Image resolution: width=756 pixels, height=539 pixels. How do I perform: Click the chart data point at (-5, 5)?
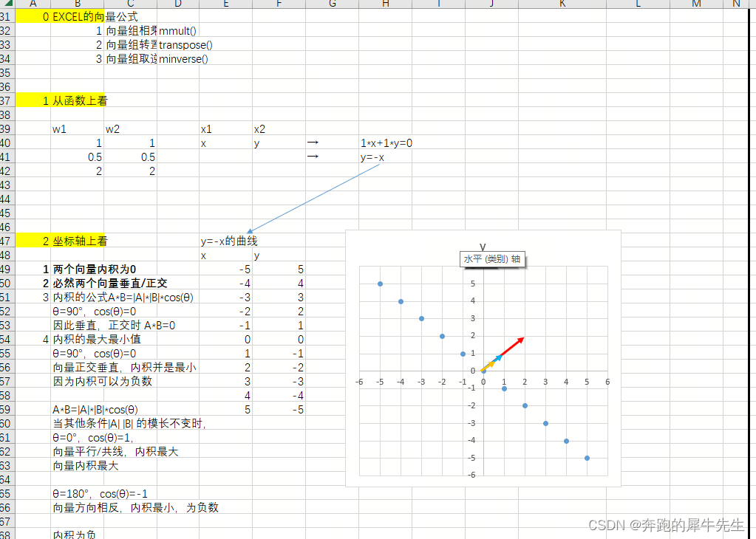380,284
